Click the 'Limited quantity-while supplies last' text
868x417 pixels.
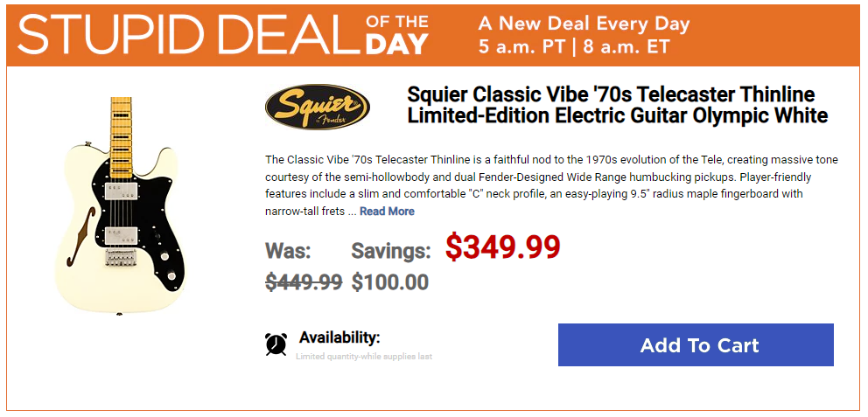(x=364, y=357)
